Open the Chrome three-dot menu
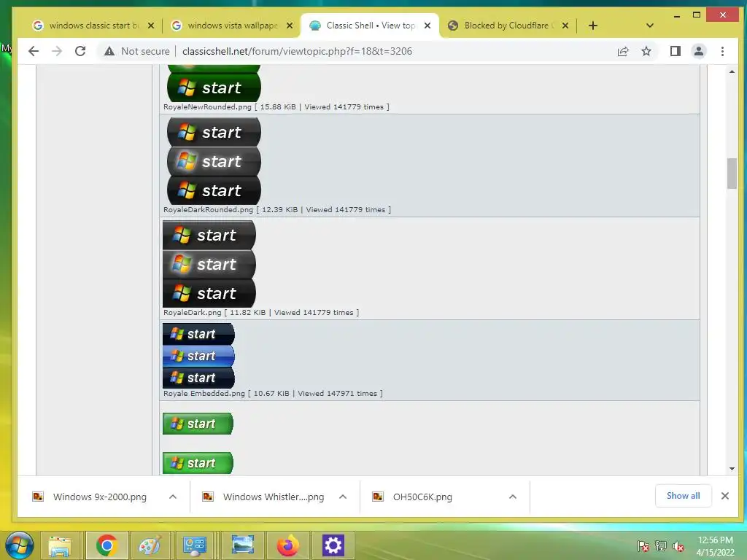The image size is (747, 560). (722, 51)
